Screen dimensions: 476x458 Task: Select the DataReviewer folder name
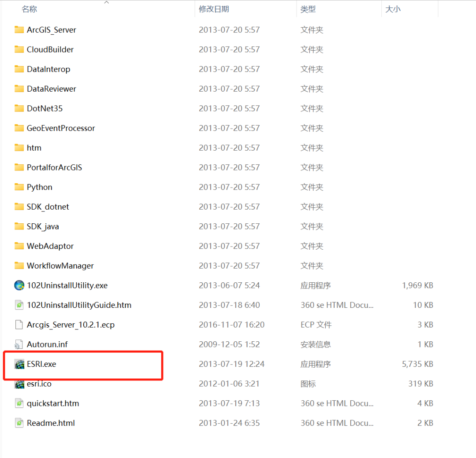(x=52, y=89)
